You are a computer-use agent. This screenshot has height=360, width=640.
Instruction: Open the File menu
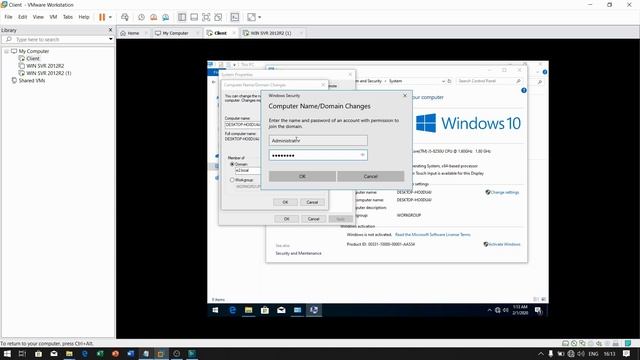coord(8,17)
